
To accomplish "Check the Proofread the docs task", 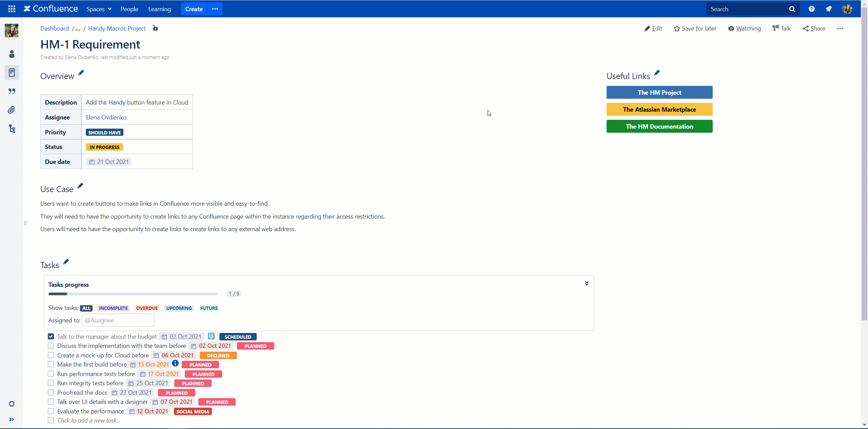I will 51,392.
